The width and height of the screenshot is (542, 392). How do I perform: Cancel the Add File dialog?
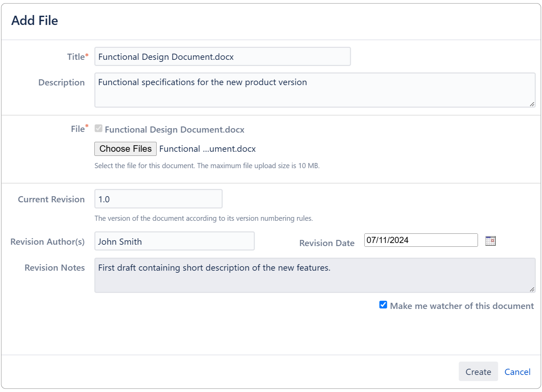(x=517, y=371)
